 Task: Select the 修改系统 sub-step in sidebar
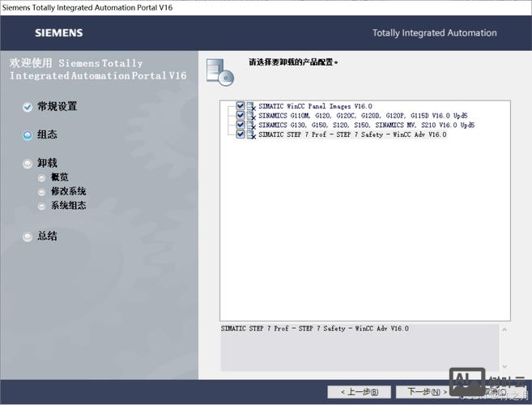click(x=68, y=192)
